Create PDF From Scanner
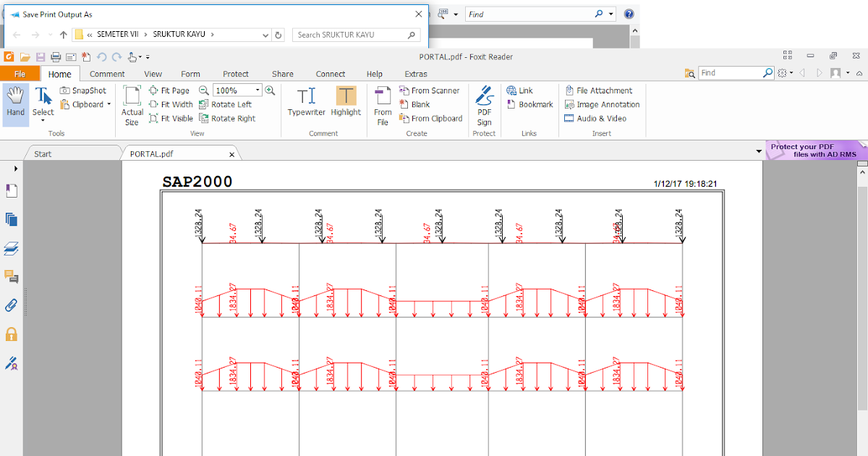868x456 pixels. tap(430, 90)
